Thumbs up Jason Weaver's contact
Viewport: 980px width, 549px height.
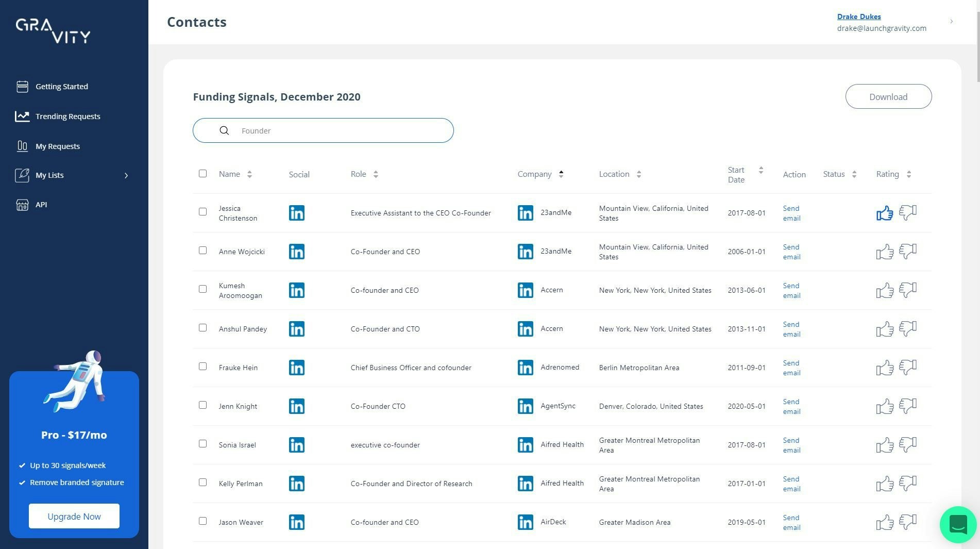pyautogui.click(x=885, y=522)
